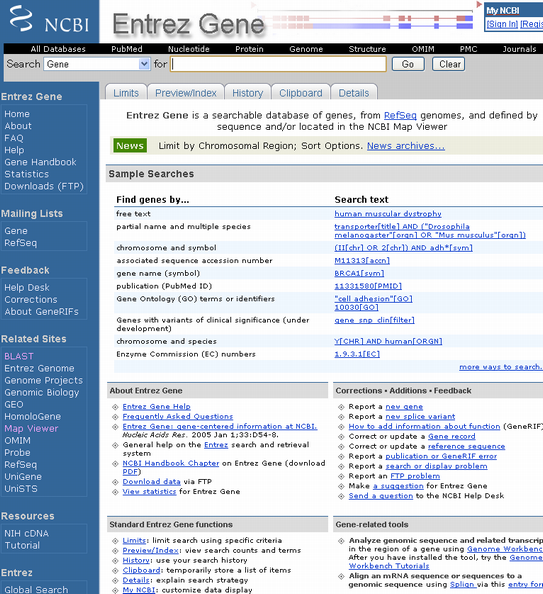This screenshot has height=594, width=543.
Task: Switch to the Preview/Index tab
Action: (186, 93)
